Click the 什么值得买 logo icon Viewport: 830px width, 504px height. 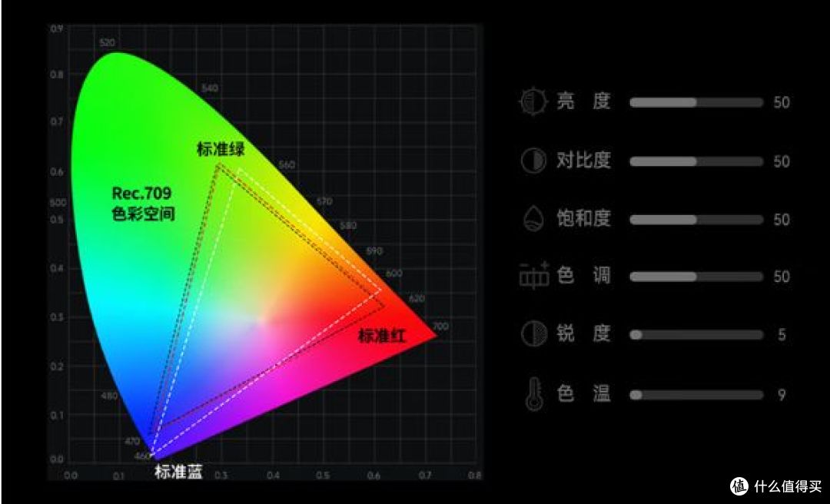[739, 486]
